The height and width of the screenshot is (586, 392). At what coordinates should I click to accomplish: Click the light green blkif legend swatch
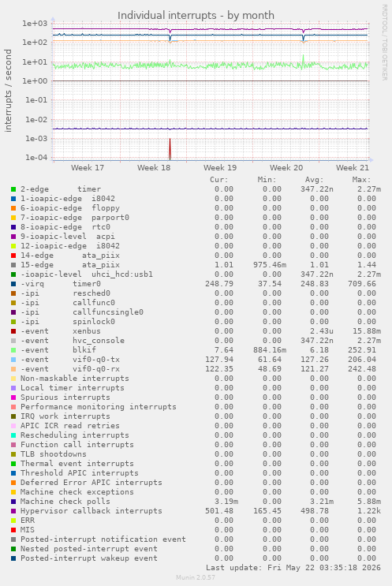point(13,350)
